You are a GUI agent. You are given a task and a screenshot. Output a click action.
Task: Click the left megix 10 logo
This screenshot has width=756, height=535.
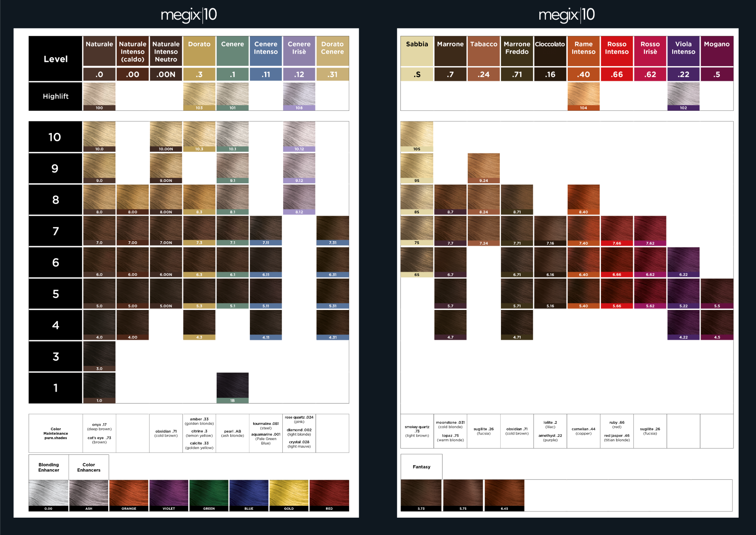pyautogui.click(x=189, y=15)
